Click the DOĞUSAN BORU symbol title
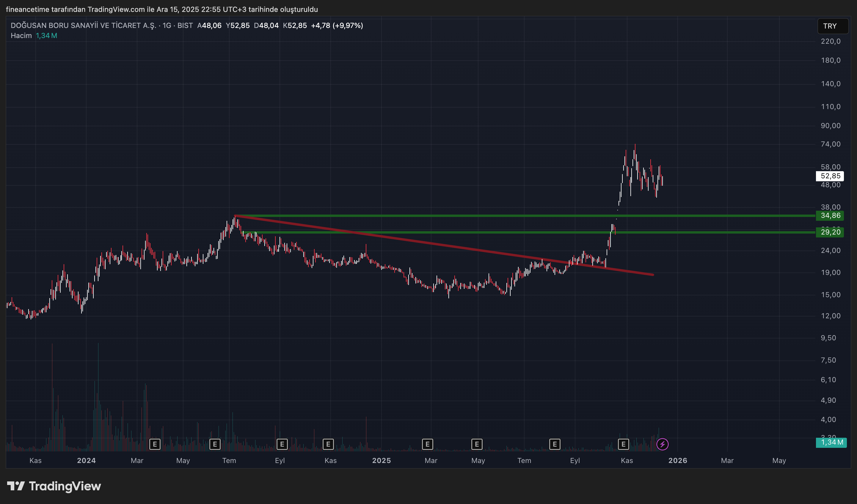The width and height of the screenshot is (857, 504). pyautogui.click(x=83, y=26)
